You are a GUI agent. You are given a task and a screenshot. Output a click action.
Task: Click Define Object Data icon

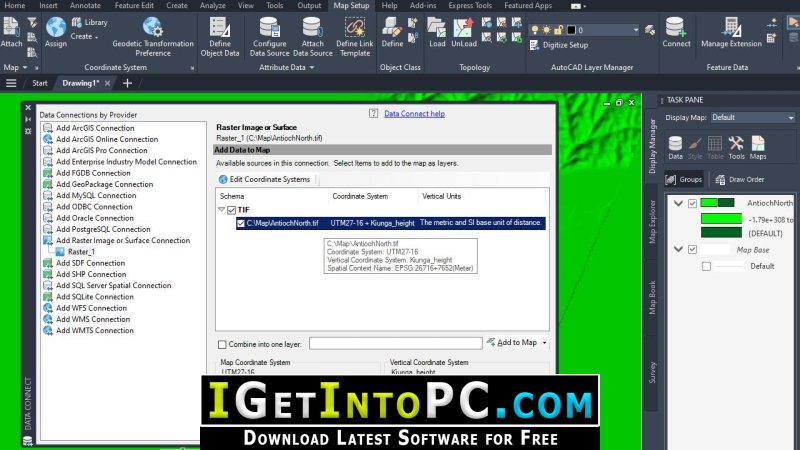pyautogui.click(x=220, y=27)
